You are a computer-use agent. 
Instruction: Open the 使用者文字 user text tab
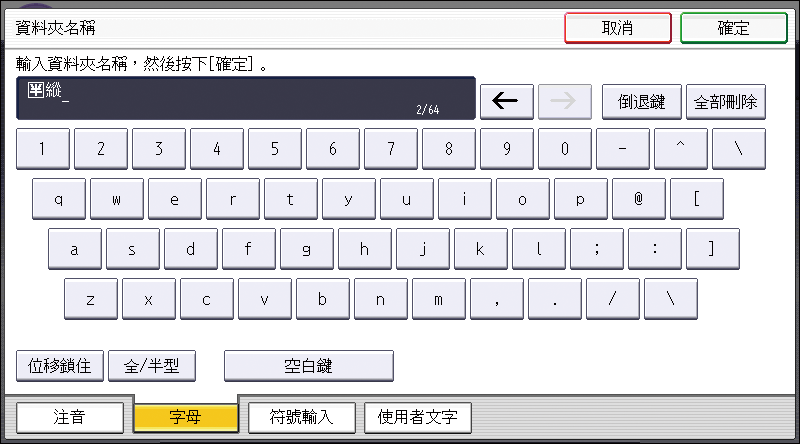[418, 416]
